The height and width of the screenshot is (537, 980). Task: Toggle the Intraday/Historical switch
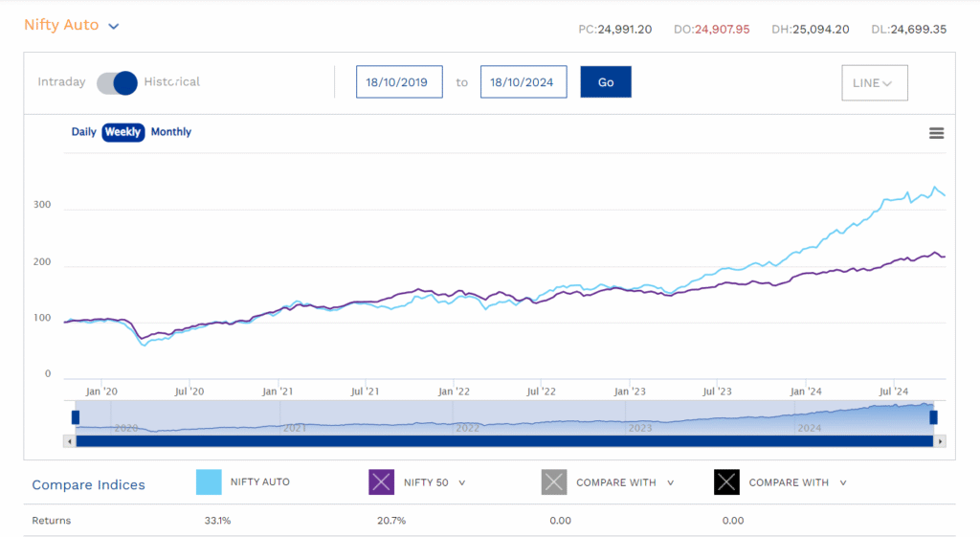117,82
